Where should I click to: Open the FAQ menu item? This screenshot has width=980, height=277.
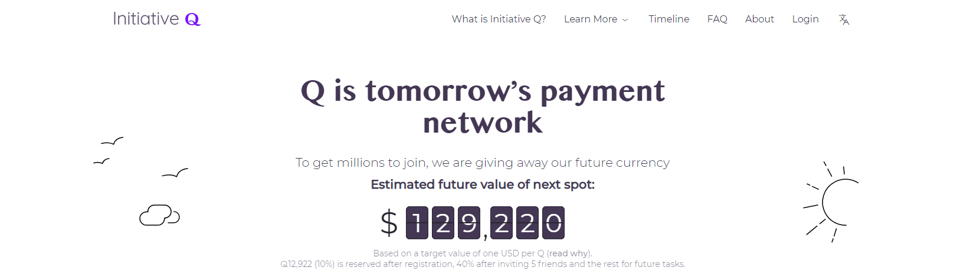point(717,19)
